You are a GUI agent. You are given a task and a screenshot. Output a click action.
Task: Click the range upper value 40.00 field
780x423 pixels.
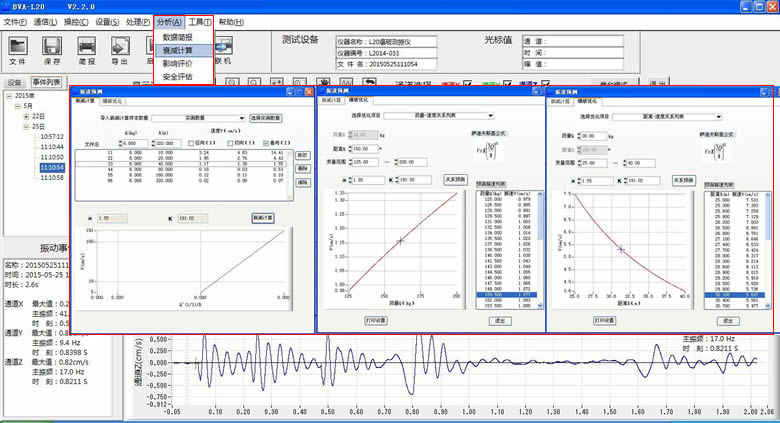(x=641, y=163)
